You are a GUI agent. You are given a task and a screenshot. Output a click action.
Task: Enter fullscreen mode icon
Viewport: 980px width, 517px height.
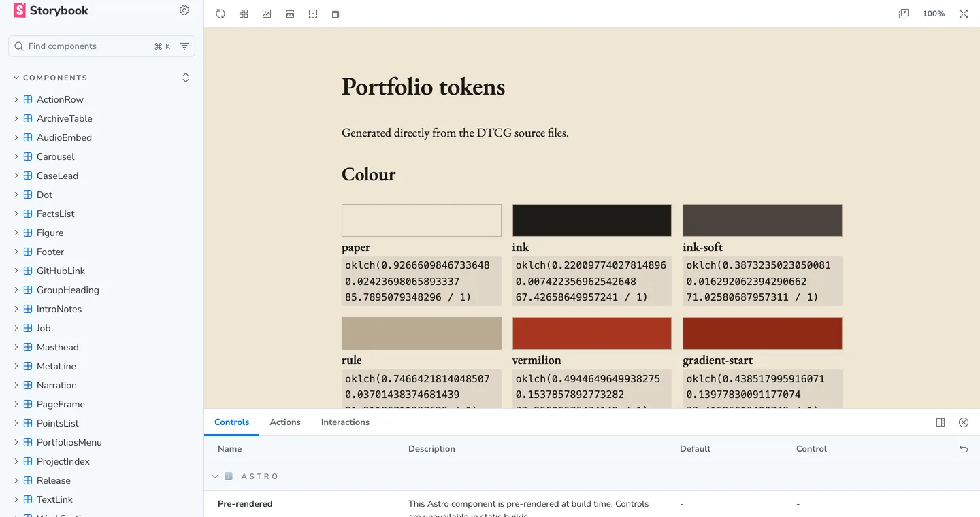[964, 14]
